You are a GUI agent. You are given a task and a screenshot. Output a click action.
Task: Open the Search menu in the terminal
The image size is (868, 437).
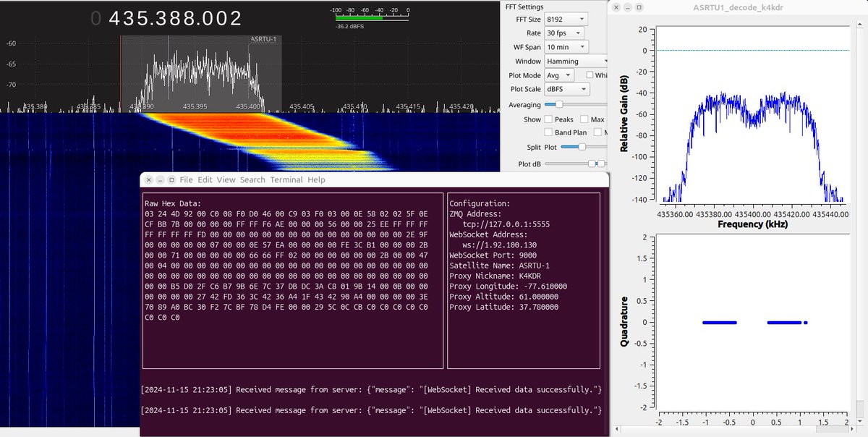click(x=252, y=179)
